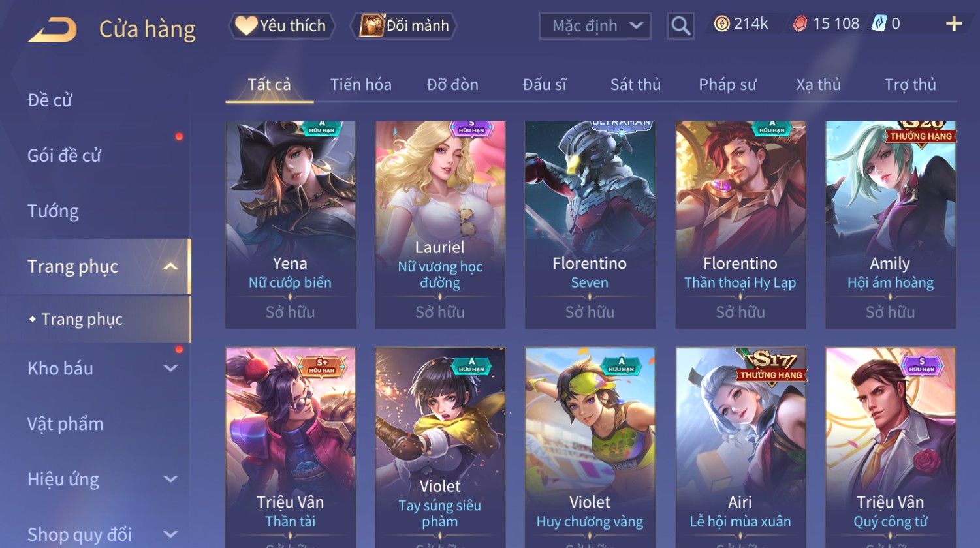Switch to the Pháp sư tab
This screenshot has height=548, width=980.
coord(727,85)
